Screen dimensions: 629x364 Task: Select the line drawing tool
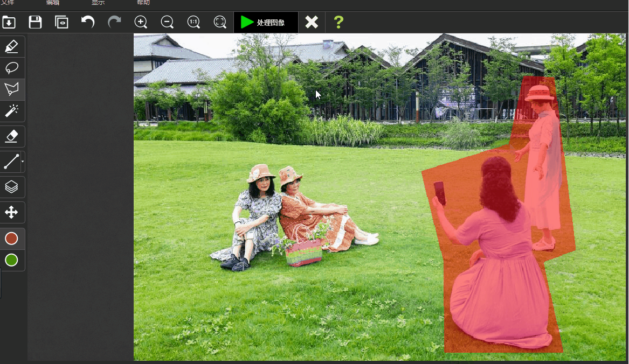tap(11, 162)
